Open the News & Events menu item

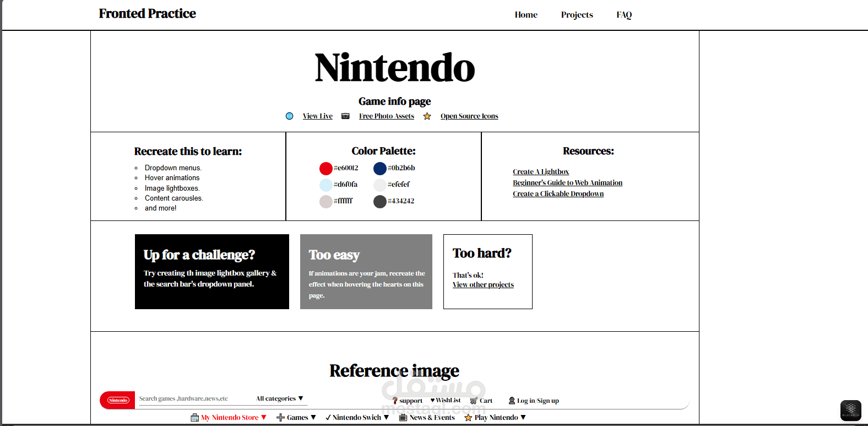coord(432,417)
